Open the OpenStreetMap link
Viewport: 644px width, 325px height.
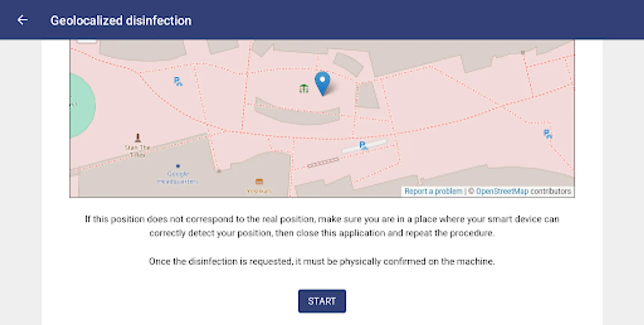502,191
